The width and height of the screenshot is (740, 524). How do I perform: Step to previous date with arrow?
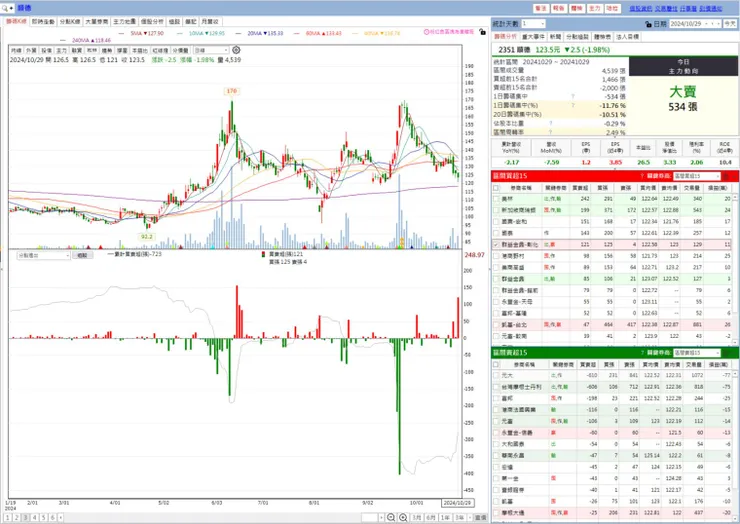point(712,24)
